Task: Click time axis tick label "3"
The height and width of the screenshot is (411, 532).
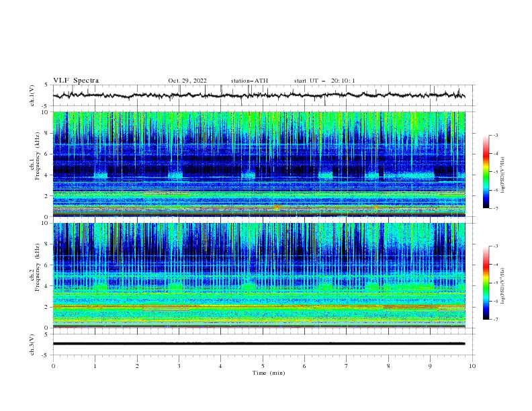Action: click(179, 366)
